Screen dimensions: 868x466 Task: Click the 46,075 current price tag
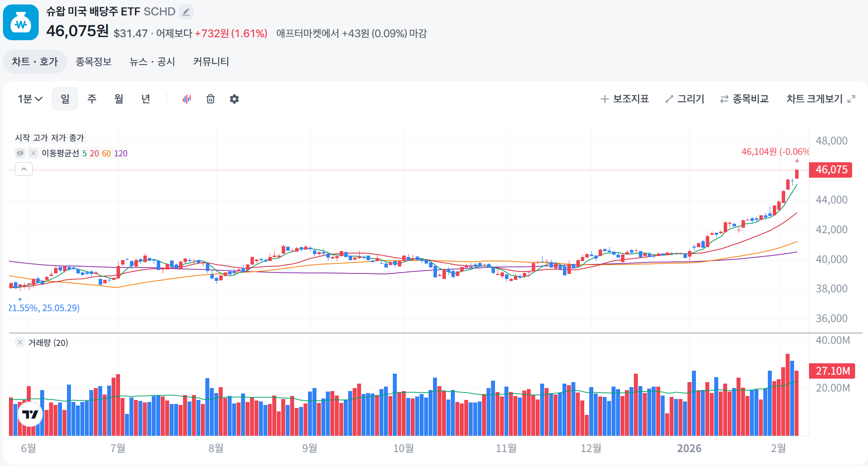[x=831, y=170]
